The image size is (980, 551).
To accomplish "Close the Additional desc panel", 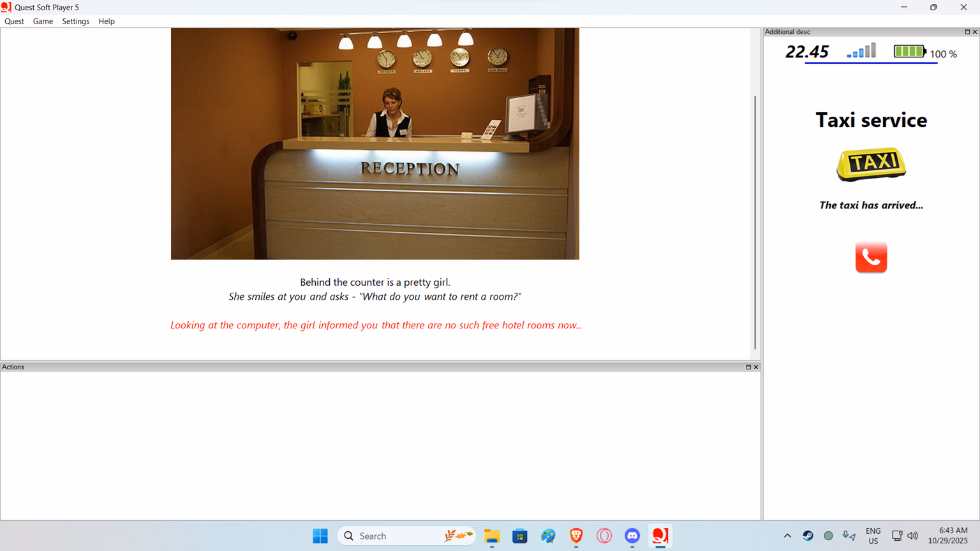I will (x=975, y=32).
